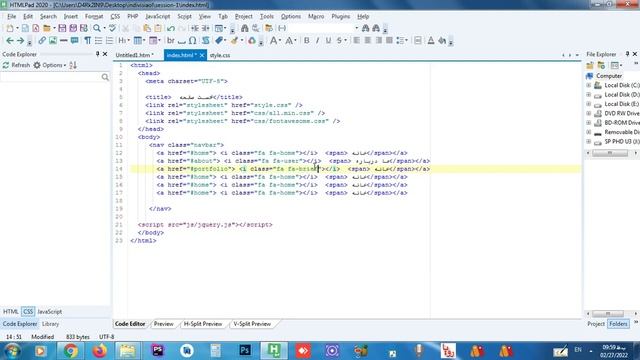Insert a horizontal rule line icon
Screen dimensions: 640x360
pyautogui.click(x=63, y=40)
